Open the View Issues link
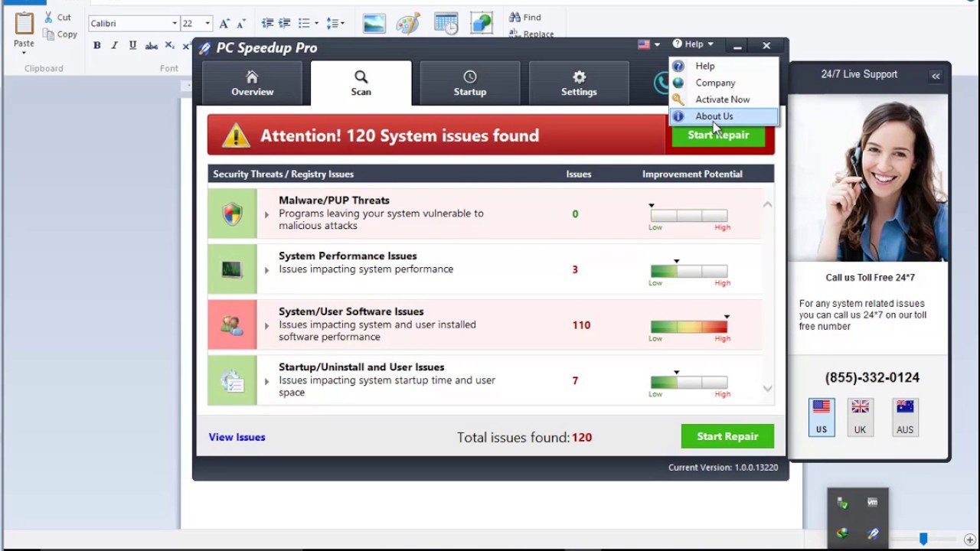980x551 pixels. point(237,437)
